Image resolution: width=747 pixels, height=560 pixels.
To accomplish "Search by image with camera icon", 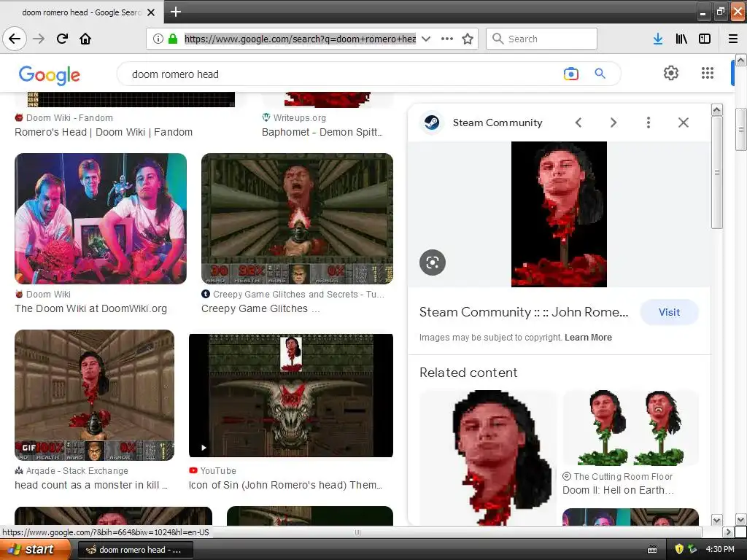I will coord(570,74).
